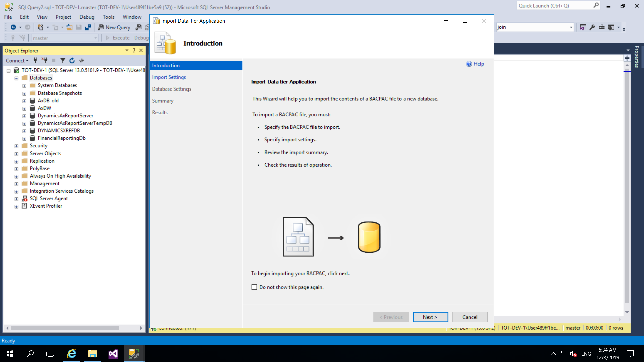This screenshot has height=362, width=644.
Task: Open Internet Explorer from the taskbar
Action: point(72,354)
